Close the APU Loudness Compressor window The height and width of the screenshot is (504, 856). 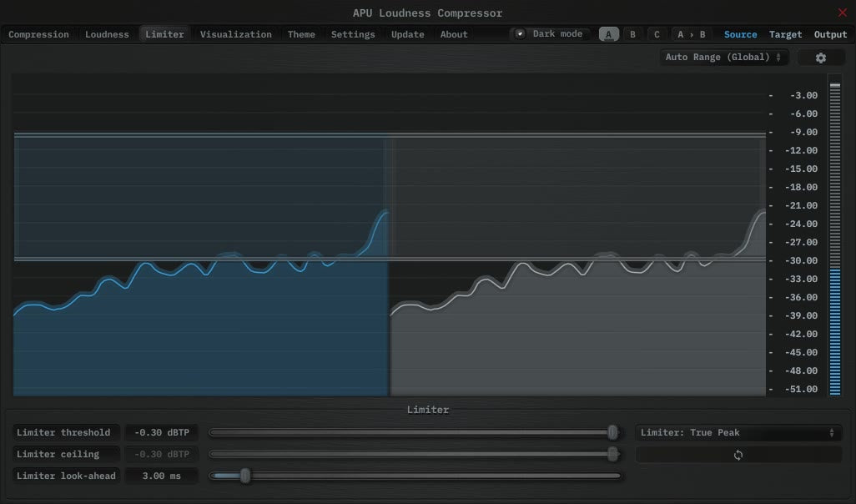[843, 13]
